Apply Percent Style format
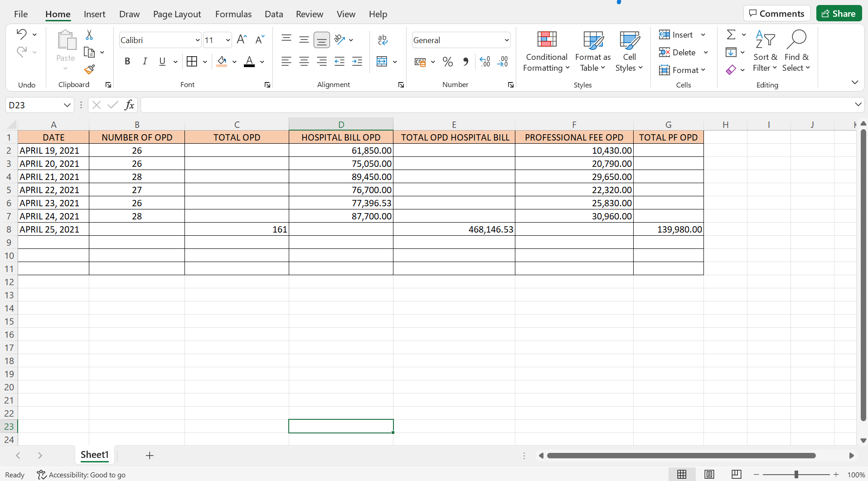 click(448, 62)
